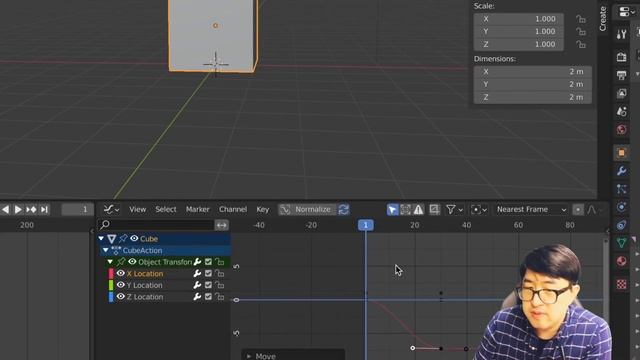The width and height of the screenshot is (640, 360).
Task: Open the properties editor type dropdown
Action: tap(627, 12)
